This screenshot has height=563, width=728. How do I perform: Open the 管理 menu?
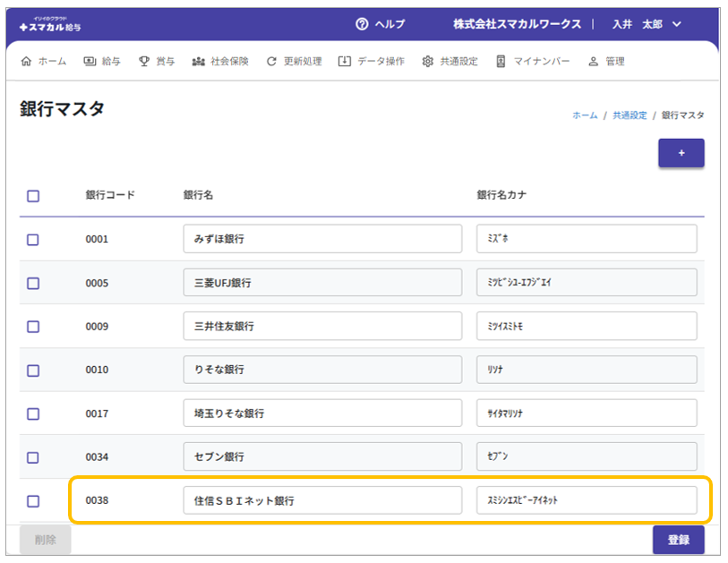tap(606, 62)
